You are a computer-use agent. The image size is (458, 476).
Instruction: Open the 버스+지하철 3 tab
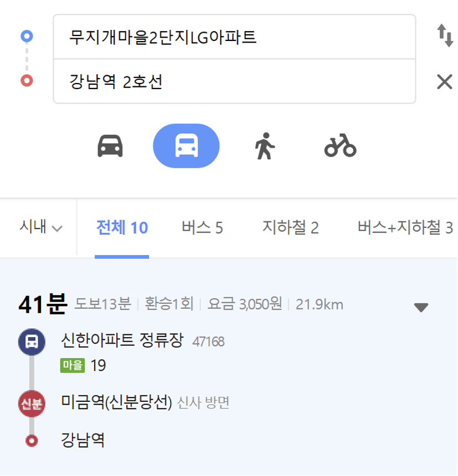pos(405,227)
